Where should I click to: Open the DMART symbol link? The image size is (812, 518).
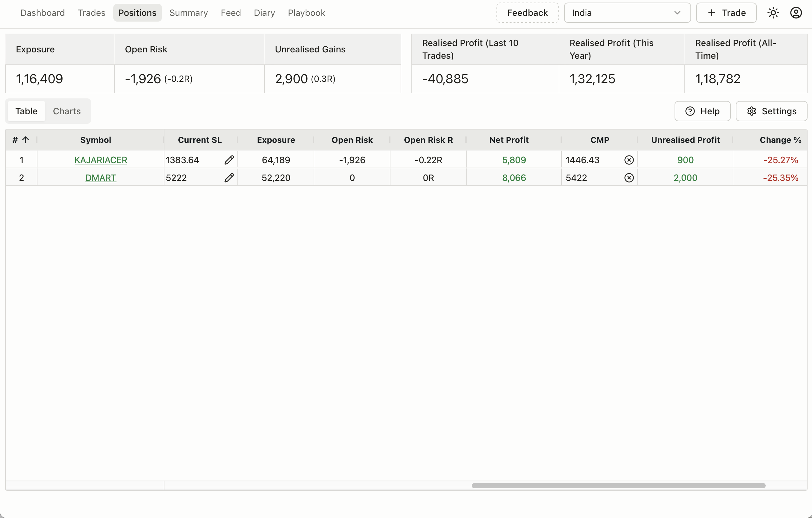[x=101, y=178]
